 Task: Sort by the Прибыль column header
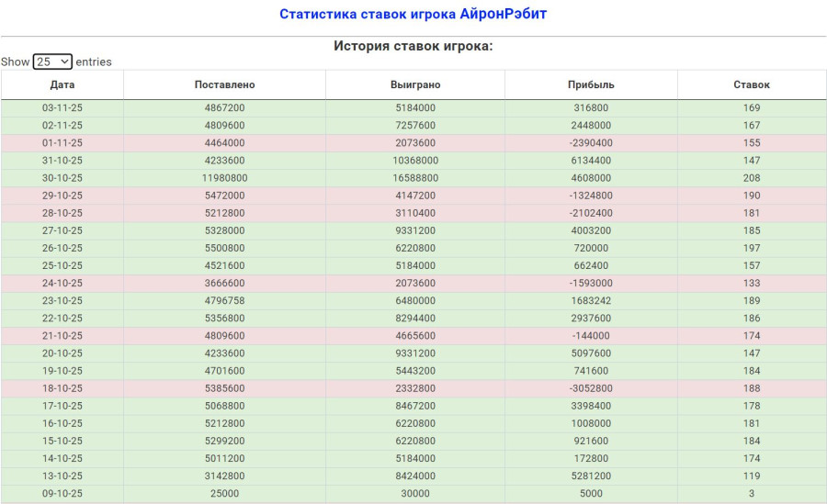tap(591, 84)
